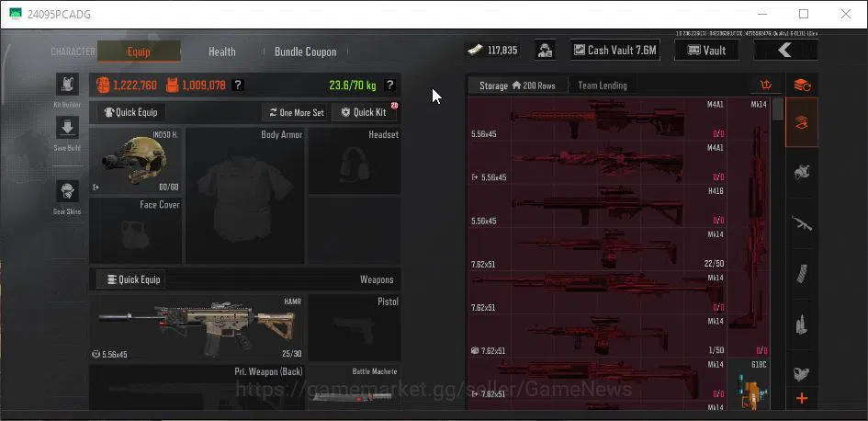The width and height of the screenshot is (868, 421).
Task: Click the Weapons section label
Action: pos(377,279)
